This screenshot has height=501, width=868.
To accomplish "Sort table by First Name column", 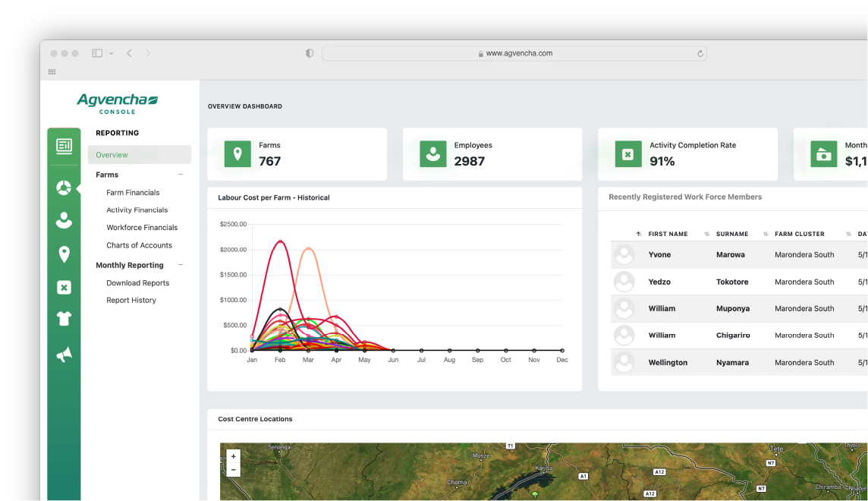I will 667,234.
